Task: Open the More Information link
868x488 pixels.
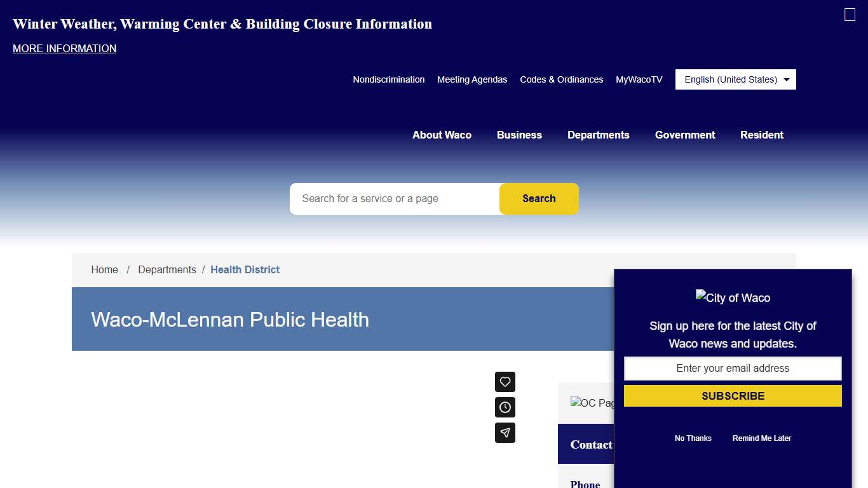Action: (65, 48)
